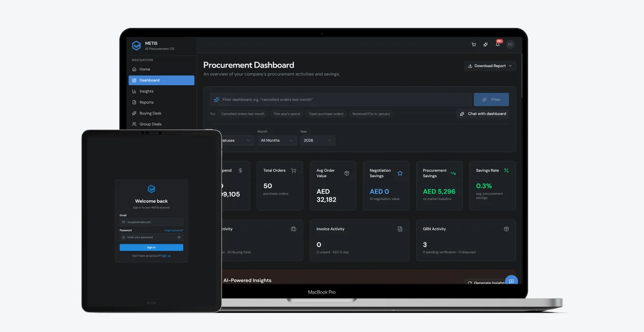Image resolution: width=644 pixels, height=332 pixels.
Task: Apply 'Open purchase orders' suggestion chip
Action: [326, 114]
